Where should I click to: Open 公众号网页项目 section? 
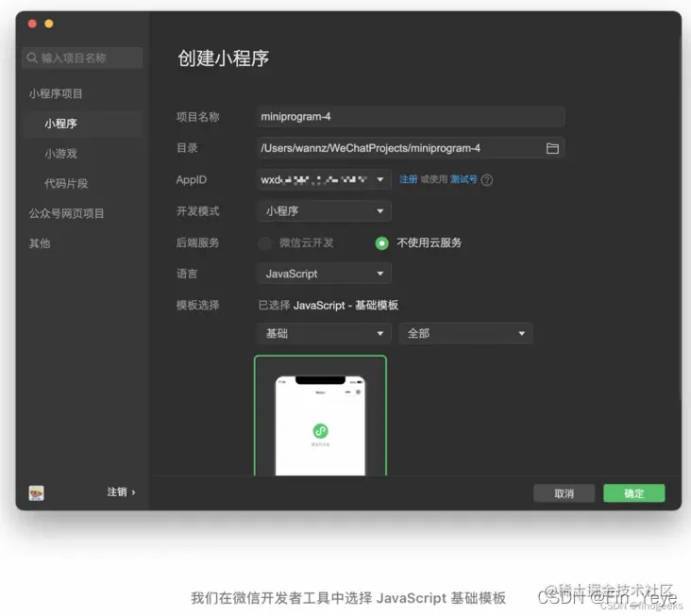pyautogui.click(x=66, y=213)
